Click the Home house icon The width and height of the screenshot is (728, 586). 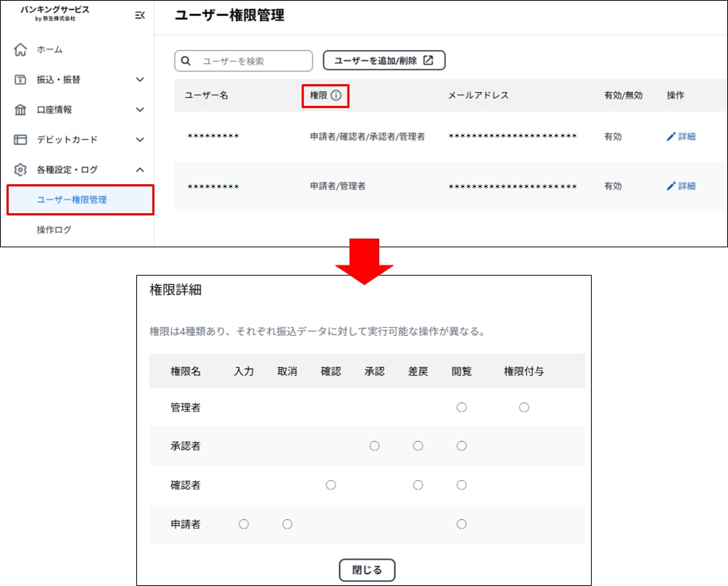click(x=20, y=50)
